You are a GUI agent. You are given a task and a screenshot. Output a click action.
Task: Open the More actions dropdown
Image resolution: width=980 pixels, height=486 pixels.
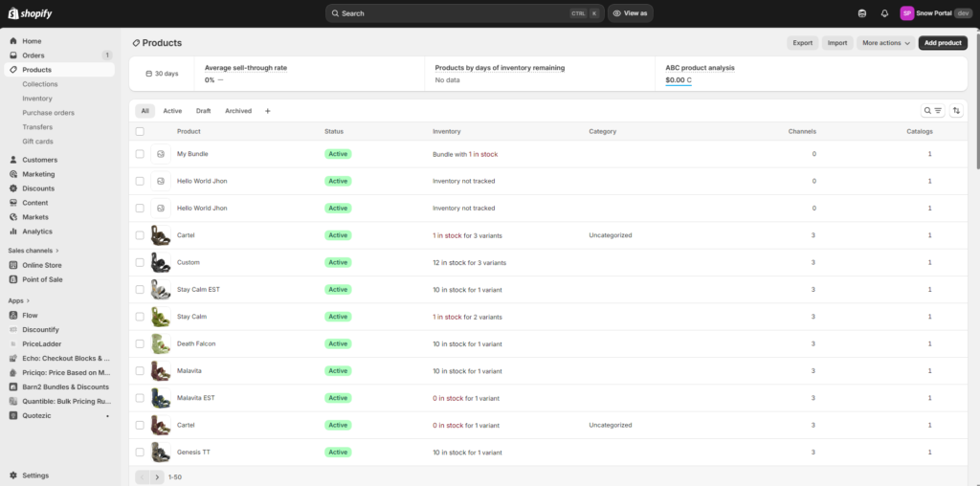point(885,43)
